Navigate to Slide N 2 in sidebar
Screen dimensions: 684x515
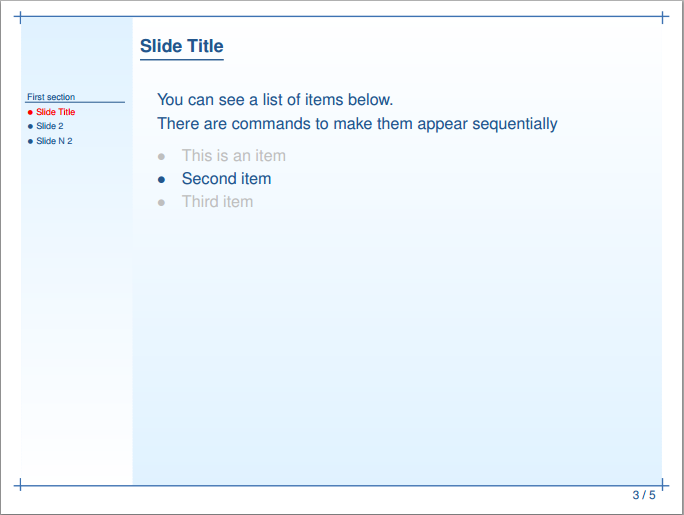pos(54,141)
